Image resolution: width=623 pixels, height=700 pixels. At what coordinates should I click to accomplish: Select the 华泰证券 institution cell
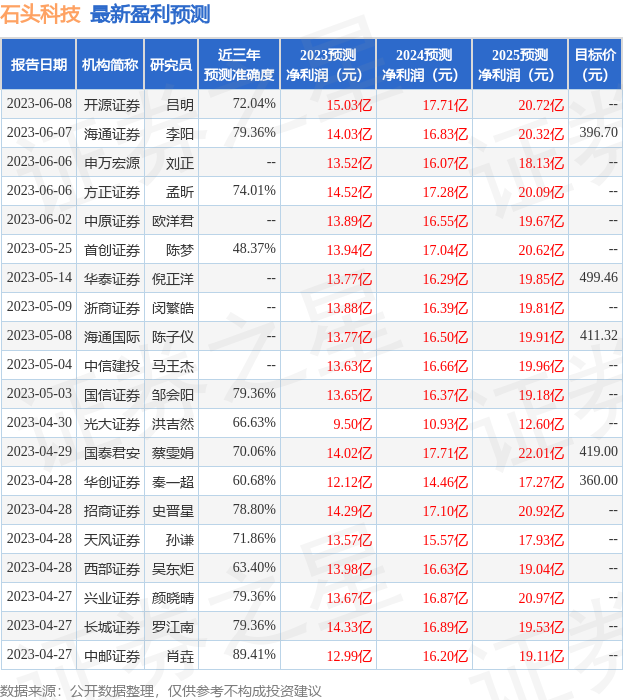tap(112, 279)
